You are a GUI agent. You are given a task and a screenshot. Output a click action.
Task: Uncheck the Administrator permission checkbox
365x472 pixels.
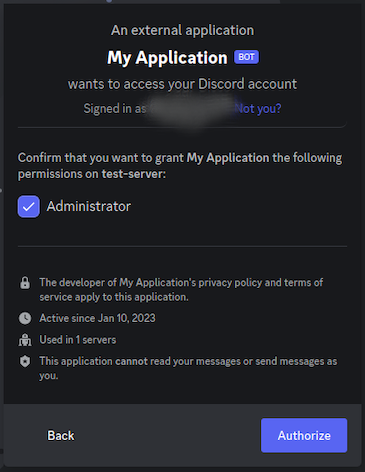[x=29, y=207]
